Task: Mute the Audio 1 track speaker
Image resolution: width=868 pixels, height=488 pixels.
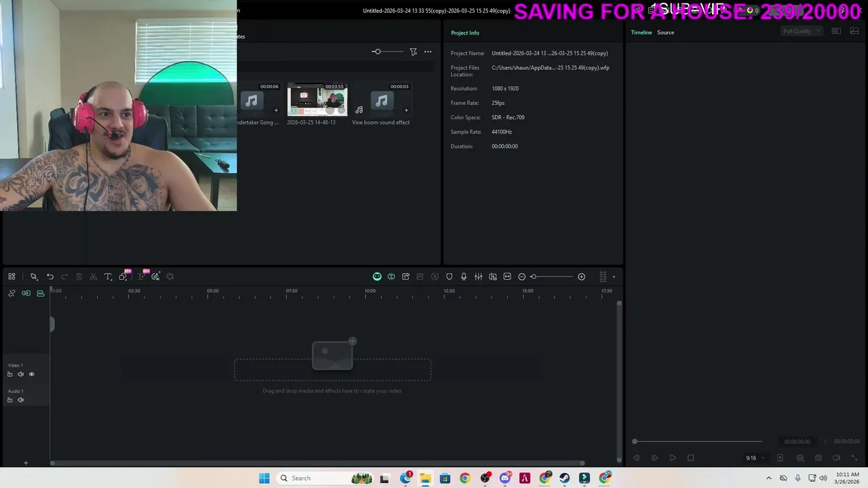Action: [x=20, y=400]
